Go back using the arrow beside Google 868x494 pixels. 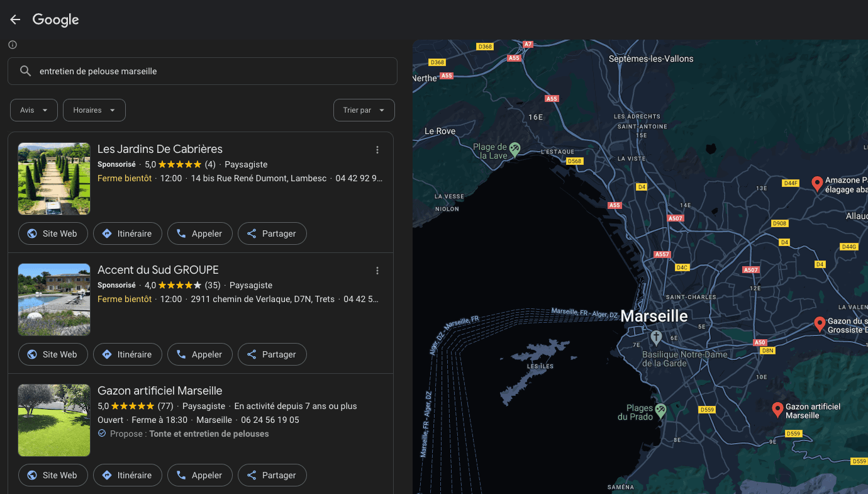[15, 20]
